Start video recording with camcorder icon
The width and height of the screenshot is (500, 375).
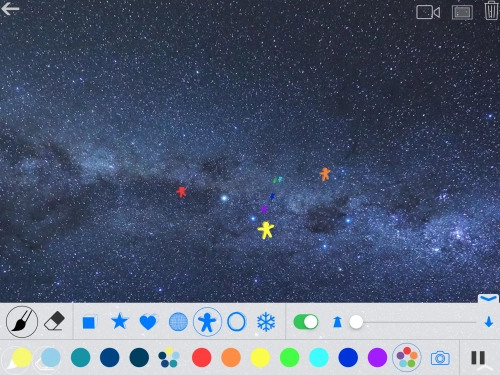(428, 13)
